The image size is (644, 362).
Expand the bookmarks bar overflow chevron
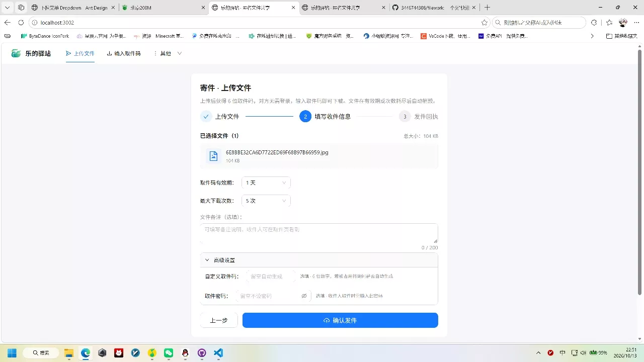pyautogui.click(x=592, y=36)
